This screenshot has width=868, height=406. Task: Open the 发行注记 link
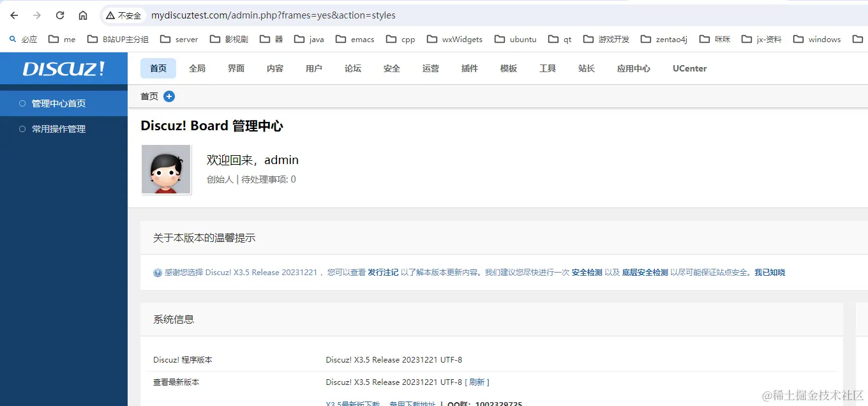click(383, 273)
